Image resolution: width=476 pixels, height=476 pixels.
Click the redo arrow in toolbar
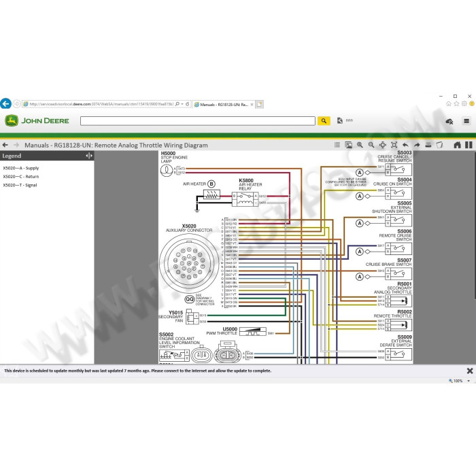417,145
